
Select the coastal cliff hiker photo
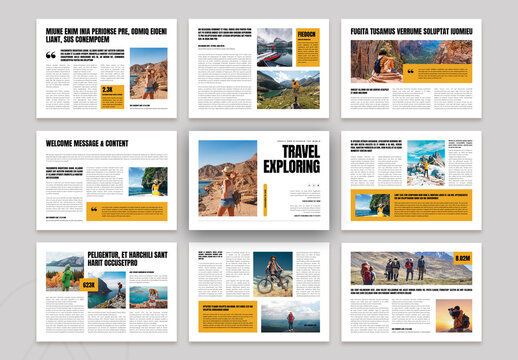tap(107, 290)
